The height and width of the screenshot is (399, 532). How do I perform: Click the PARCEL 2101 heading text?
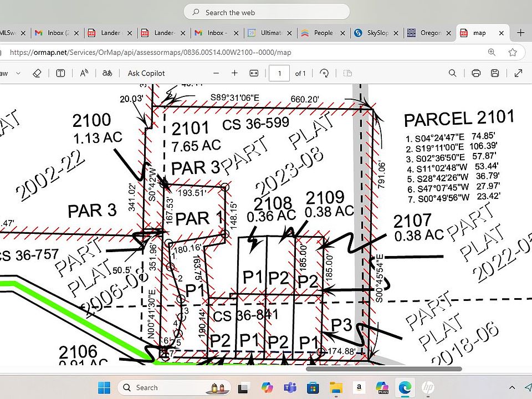459,119
